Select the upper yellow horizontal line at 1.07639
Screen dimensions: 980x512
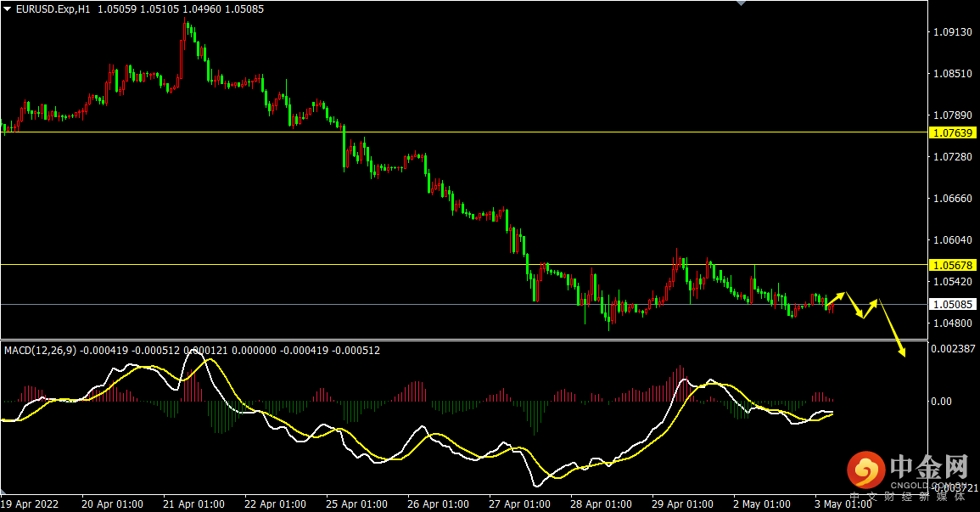[x=464, y=132]
